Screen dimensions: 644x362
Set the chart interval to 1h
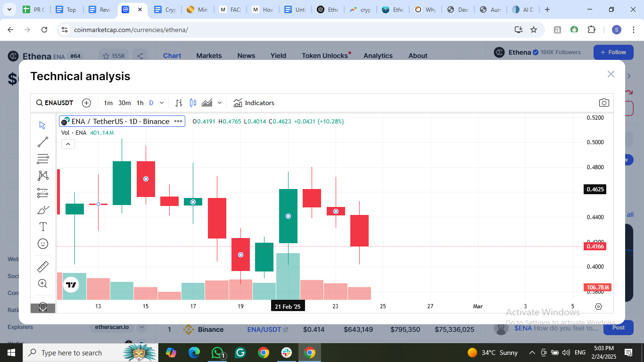(x=140, y=103)
